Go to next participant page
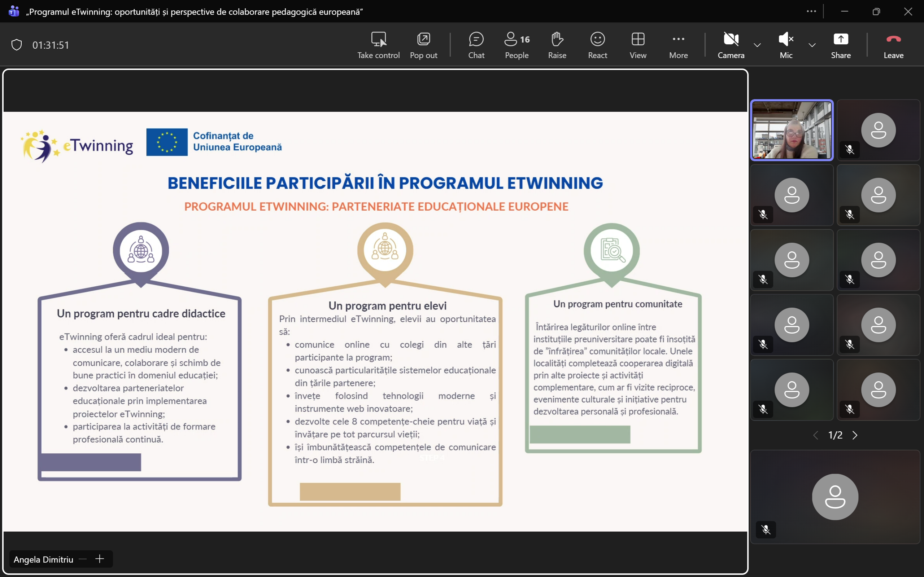This screenshot has width=924, height=577. click(855, 435)
